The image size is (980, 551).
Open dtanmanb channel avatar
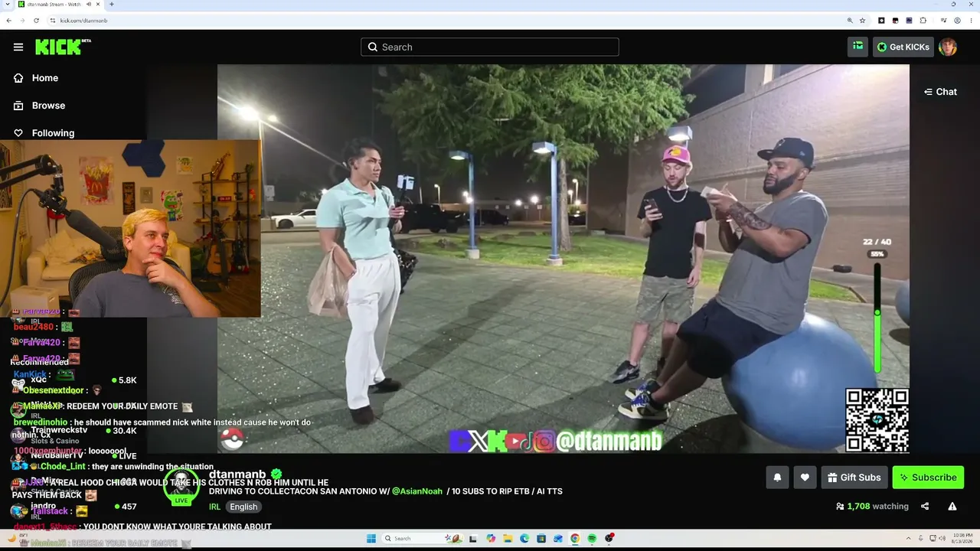click(181, 485)
